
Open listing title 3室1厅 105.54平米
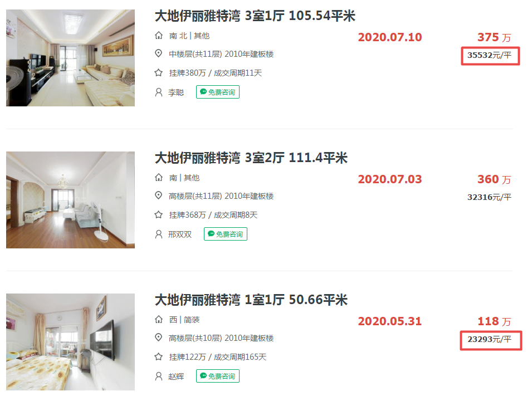[x=255, y=16]
